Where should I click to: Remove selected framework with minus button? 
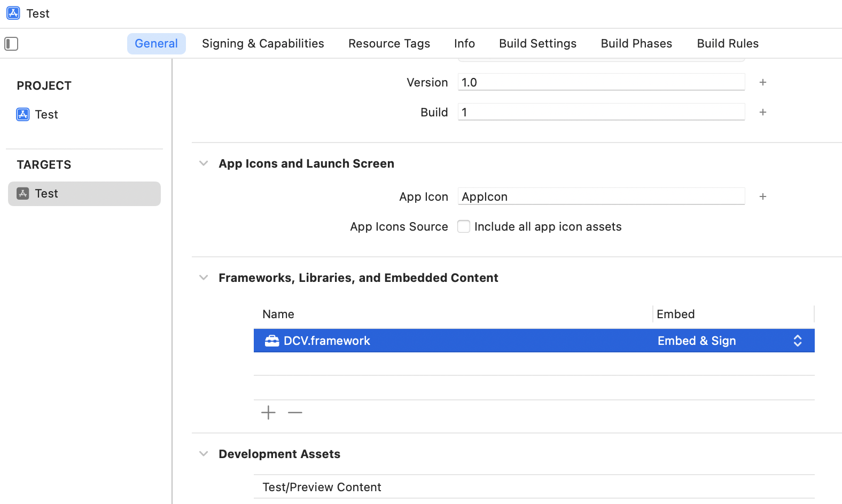295,413
